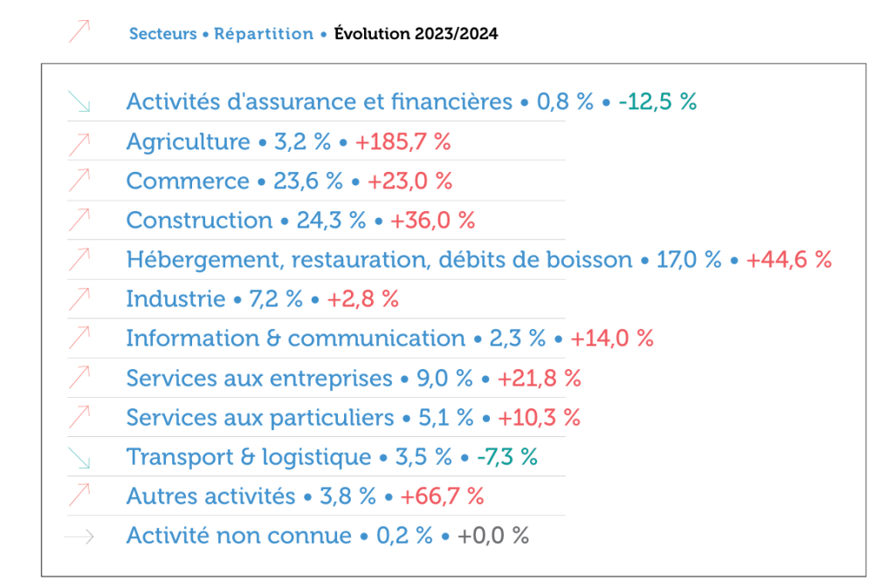Click the arrow next to Autres activités
This screenshot has width=894, height=588.
[79, 496]
